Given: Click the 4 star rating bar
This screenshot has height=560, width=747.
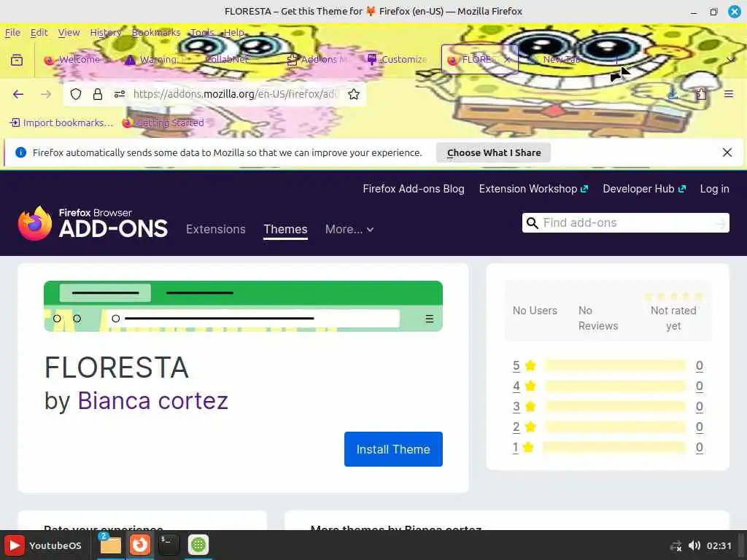Looking at the screenshot, I should point(615,386).
